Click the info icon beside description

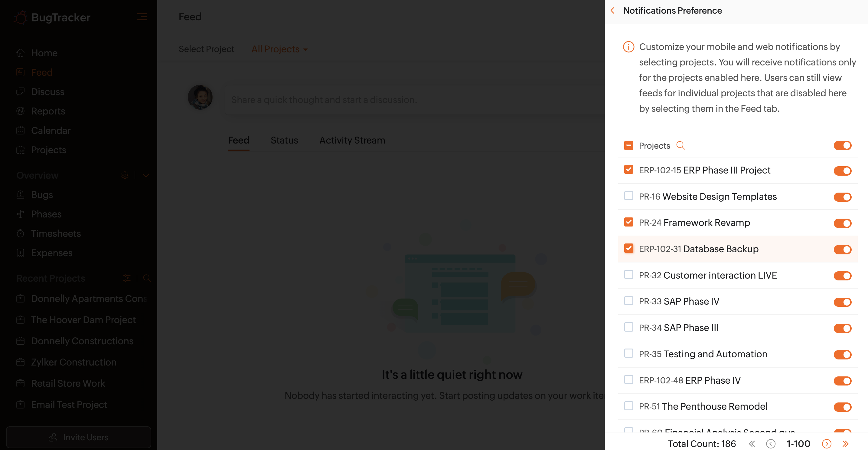pyautogui.click(x=628, y=47)
